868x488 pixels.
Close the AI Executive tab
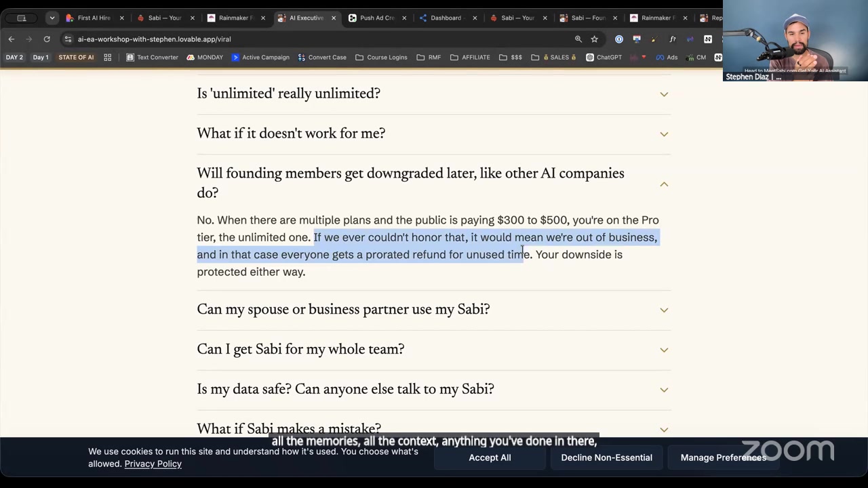(x=334, y=18)
